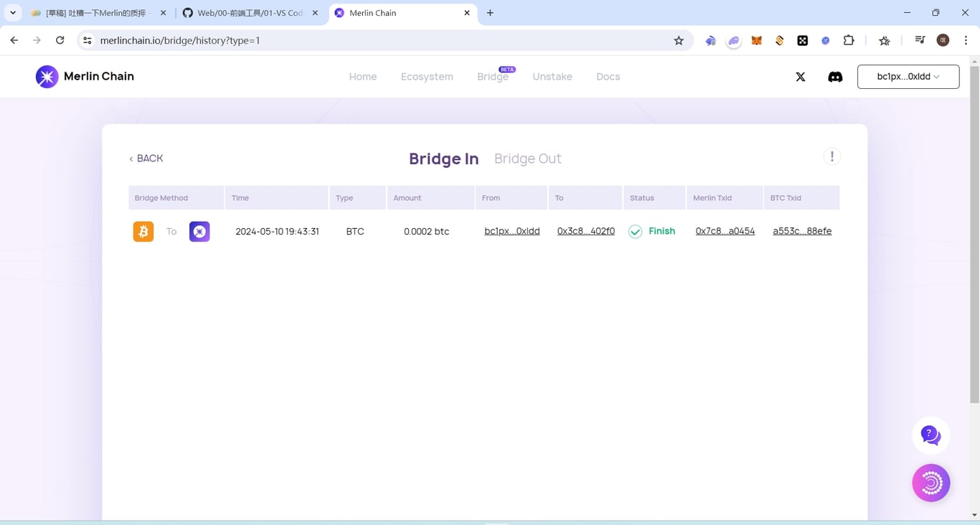Click the purple round extension icon
This screenshot has height=525, width=980.
click(733, 41)
